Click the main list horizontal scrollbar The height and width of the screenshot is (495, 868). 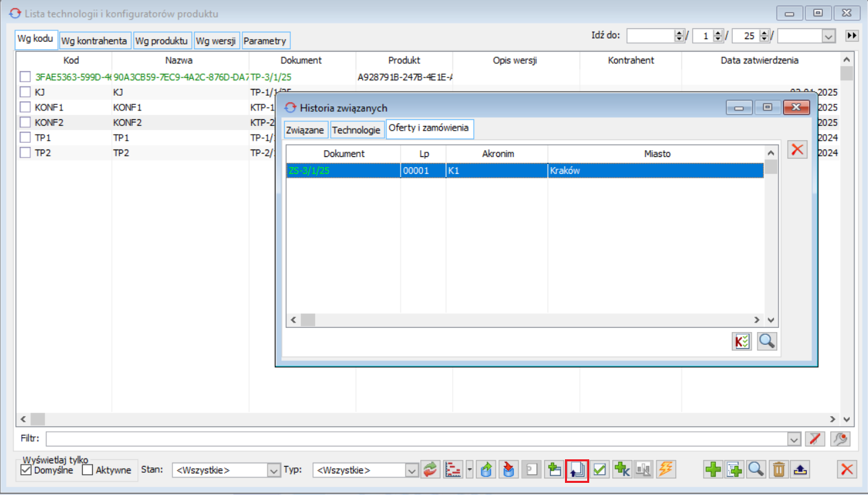[x=428, y=419]
